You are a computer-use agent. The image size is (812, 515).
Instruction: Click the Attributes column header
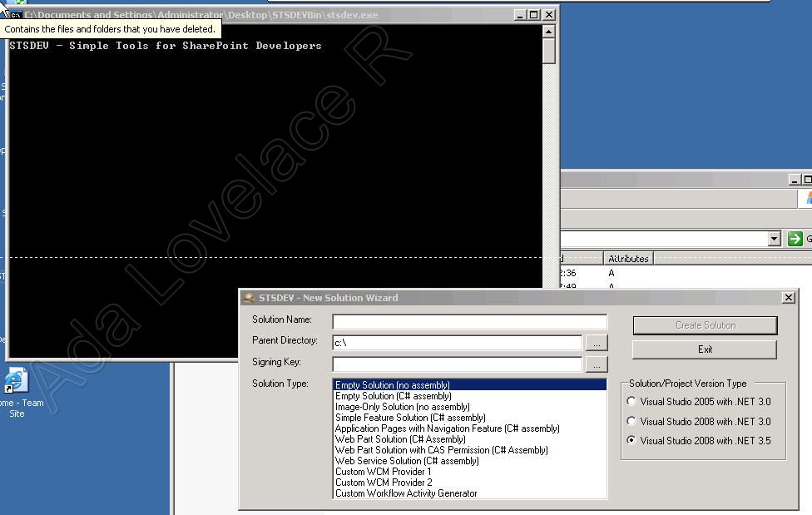point(628,259)
